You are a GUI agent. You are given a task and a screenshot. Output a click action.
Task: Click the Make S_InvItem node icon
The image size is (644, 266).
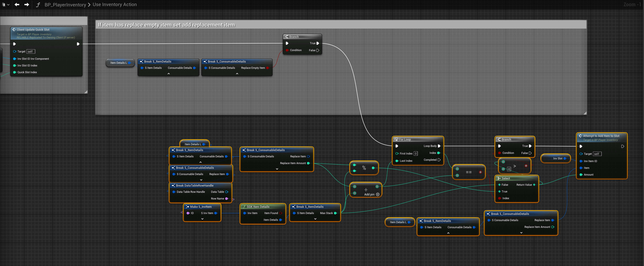pos(187,207)
